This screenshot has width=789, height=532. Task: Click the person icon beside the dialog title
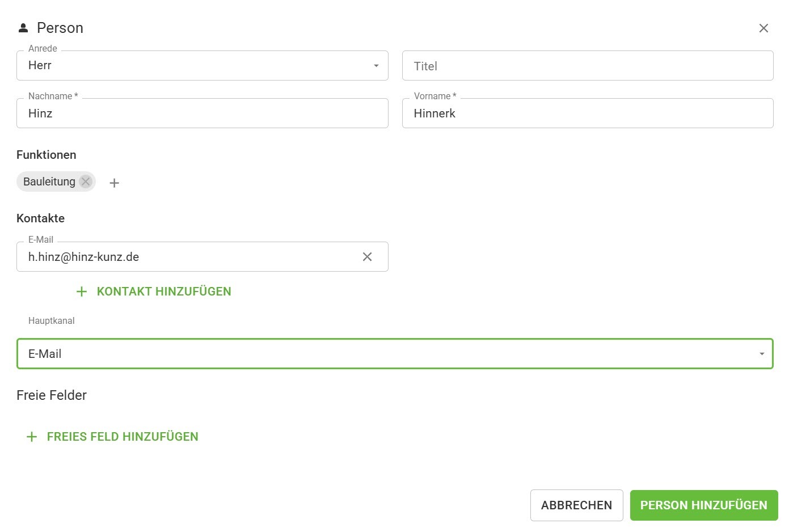coord(23,28)
